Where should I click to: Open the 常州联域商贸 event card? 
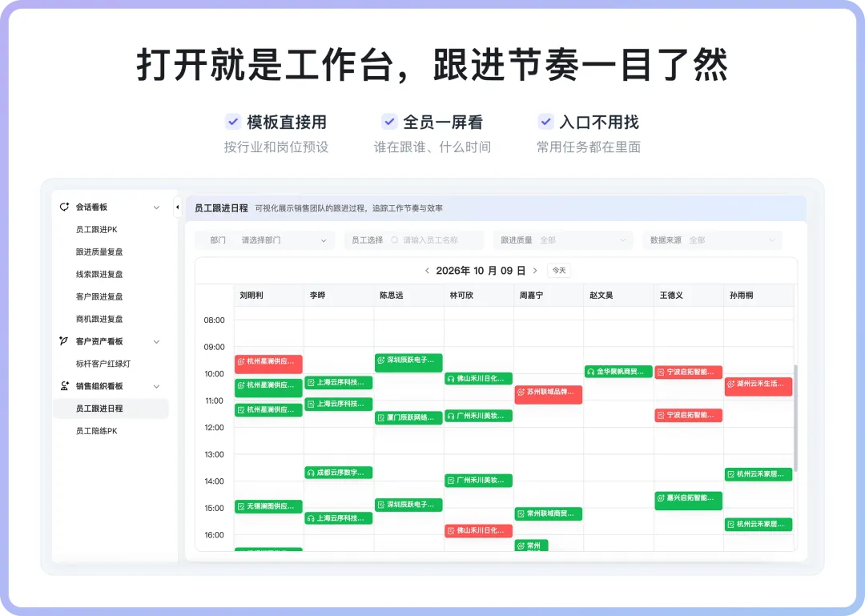point(549,514)
